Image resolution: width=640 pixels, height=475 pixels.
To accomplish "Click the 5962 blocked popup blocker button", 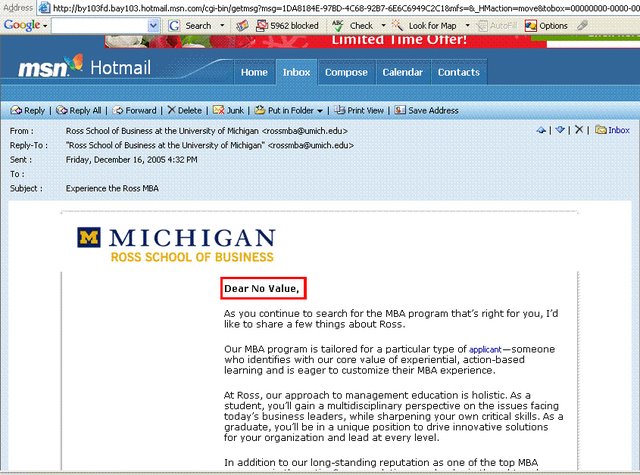I will (x=287, y=26).
